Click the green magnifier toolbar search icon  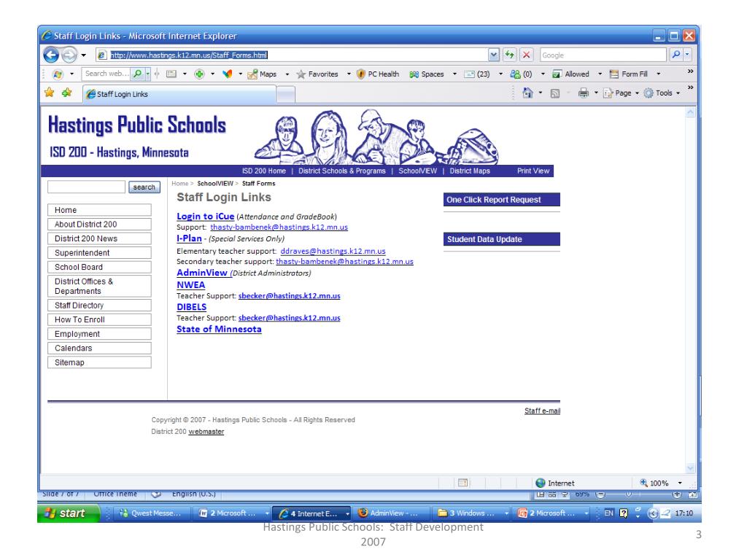point(138,74)
